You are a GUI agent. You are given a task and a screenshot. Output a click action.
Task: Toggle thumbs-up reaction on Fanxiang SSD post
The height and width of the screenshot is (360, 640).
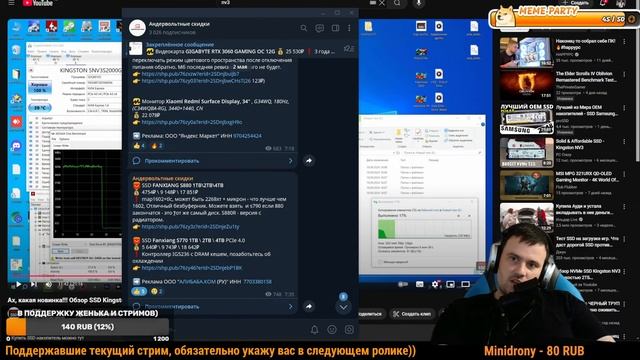click(x=139, y=291)
